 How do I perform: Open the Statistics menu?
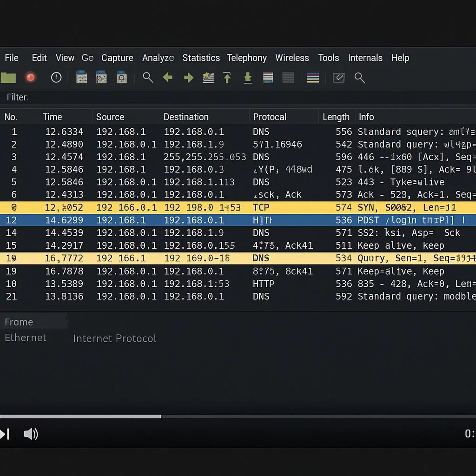point(201,58)
